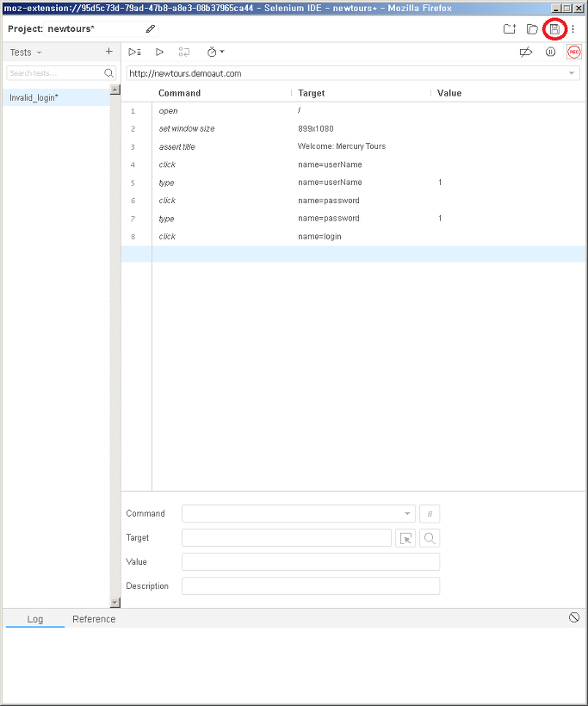Click the Target input field

click(287, 538)
